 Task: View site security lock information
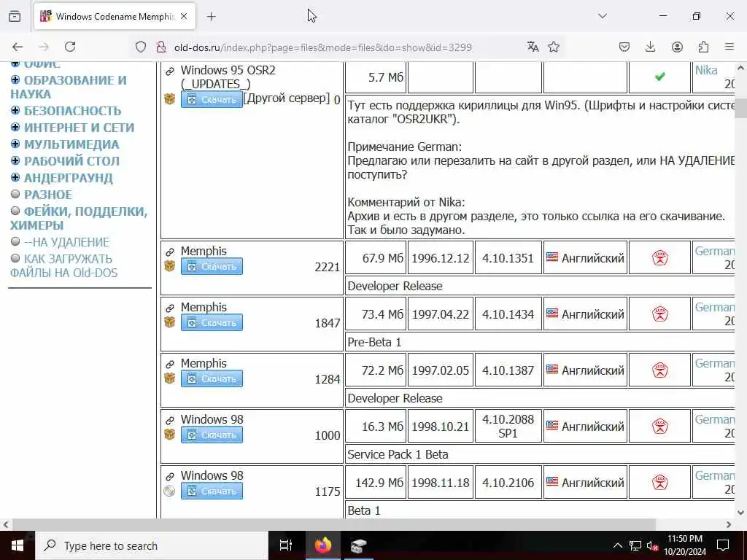161,47
